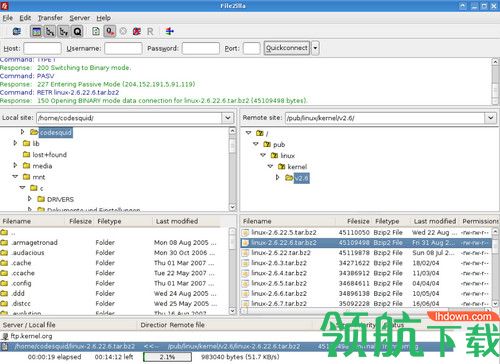Screen dimensions: 500x364
Task: Open the Site Manager toolbar icon
Action: pos(17,32)
